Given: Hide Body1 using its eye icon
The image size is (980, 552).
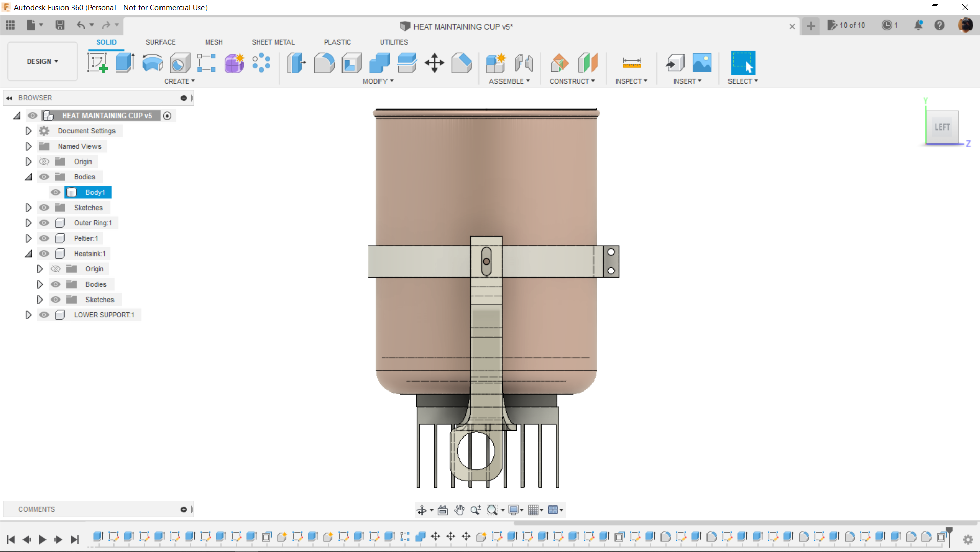Looking at the screenshot, I should [55, 192].
